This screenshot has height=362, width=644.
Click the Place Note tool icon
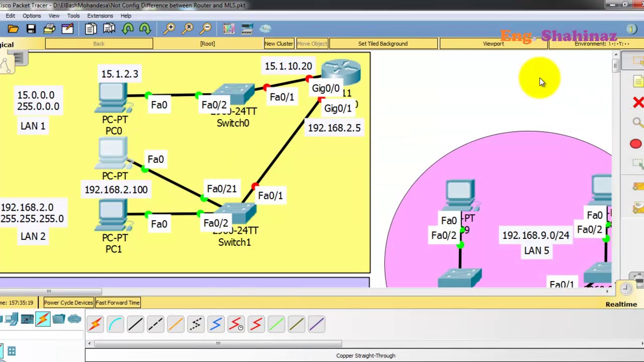pos(638,81)
